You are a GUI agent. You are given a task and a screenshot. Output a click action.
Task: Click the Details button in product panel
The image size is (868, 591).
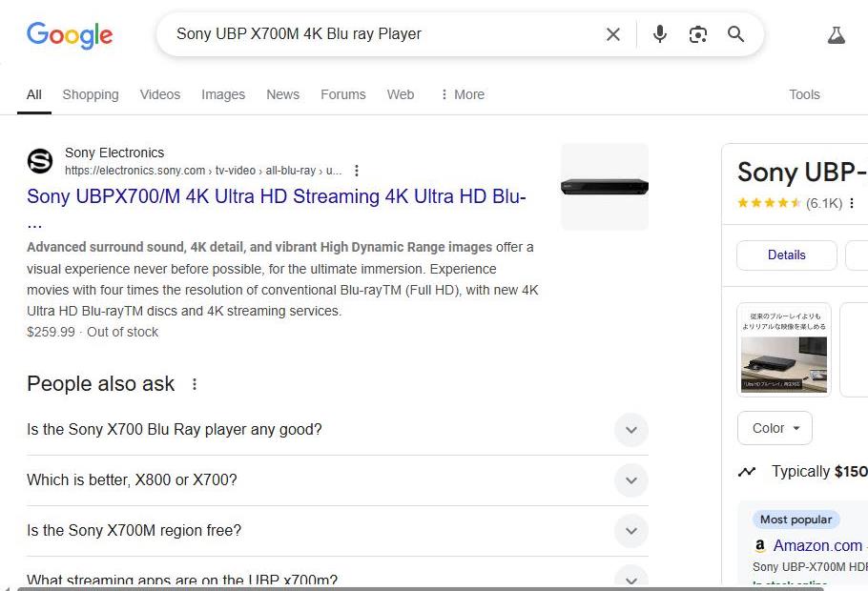(787, 255)
